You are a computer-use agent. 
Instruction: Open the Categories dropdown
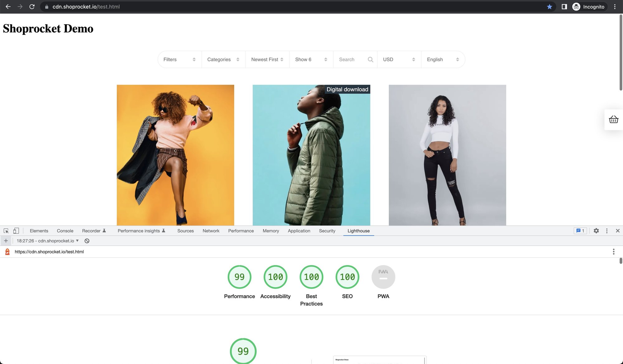223,59
